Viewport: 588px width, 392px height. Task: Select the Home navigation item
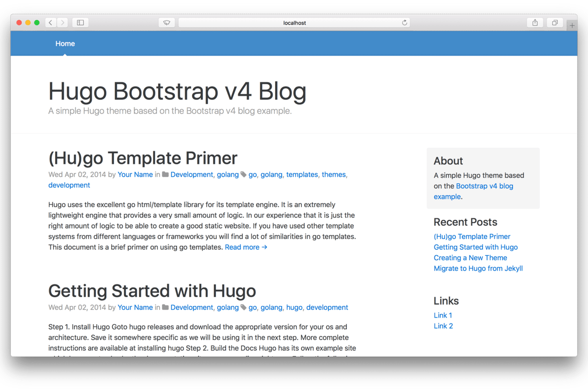pyautogui.click(x=65, y=44)
